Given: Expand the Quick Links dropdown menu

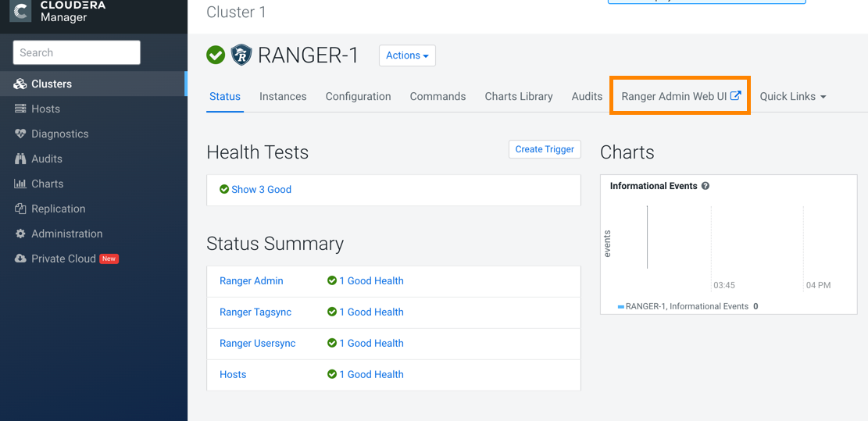Looking at the screenshot, I should click(x=792, y=96).
